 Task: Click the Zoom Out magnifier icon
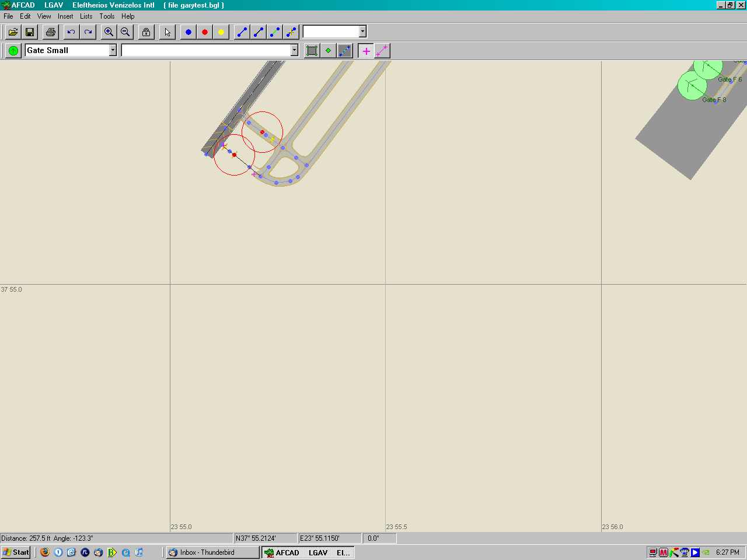click(125, 32)
